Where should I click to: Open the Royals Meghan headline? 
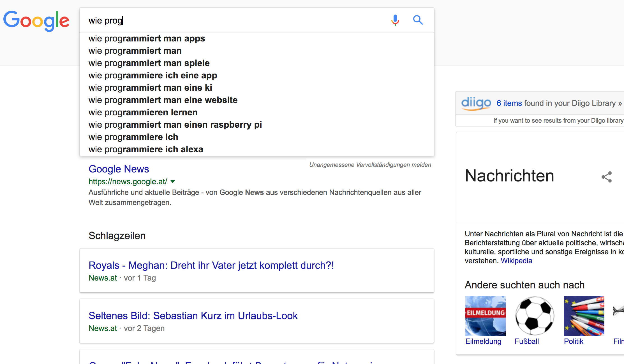click(x=211, y=265)
